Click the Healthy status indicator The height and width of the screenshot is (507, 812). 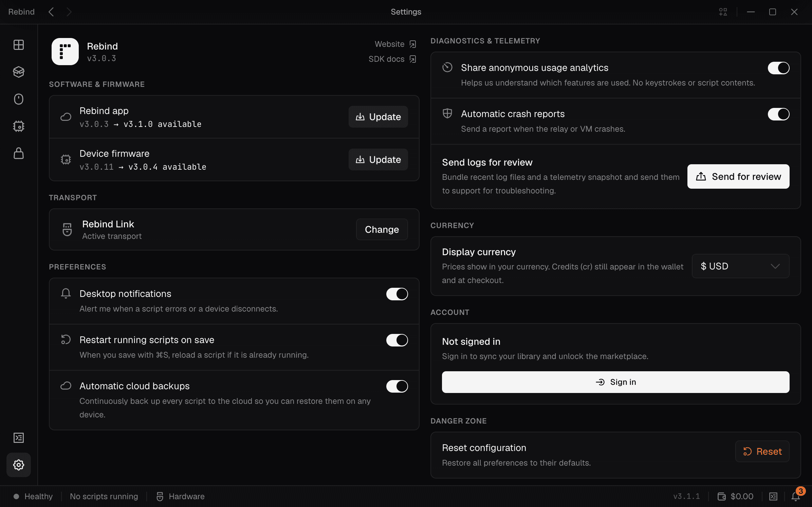tap(33, 496)
